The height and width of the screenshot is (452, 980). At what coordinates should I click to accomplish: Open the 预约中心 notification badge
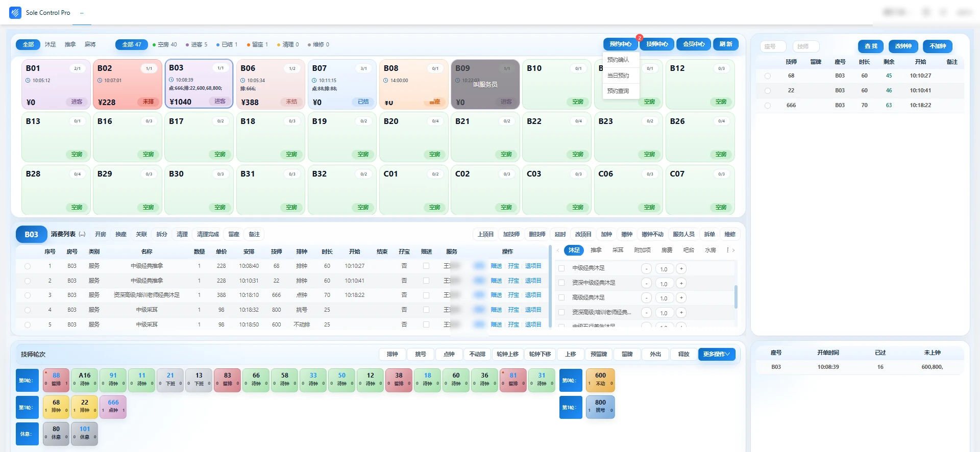(x=640, y=38)
